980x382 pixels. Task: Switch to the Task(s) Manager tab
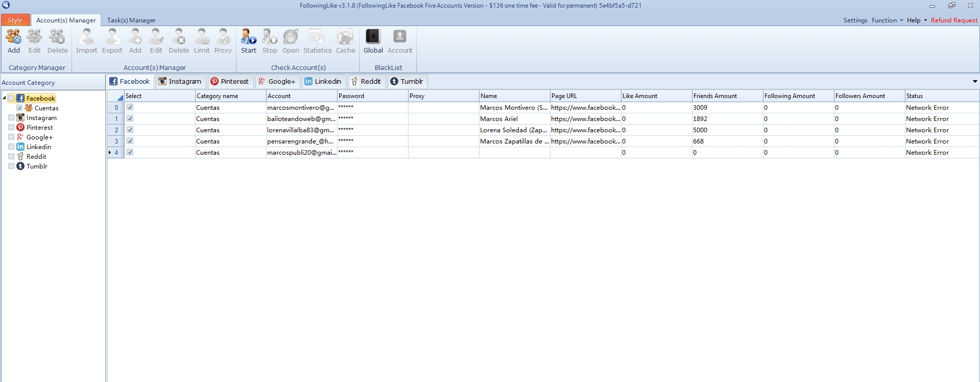coord(131,20)
